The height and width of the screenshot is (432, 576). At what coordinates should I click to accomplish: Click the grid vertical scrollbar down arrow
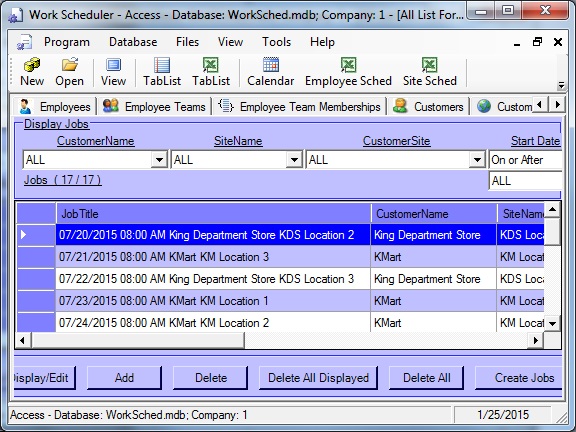tap(552, 324)
